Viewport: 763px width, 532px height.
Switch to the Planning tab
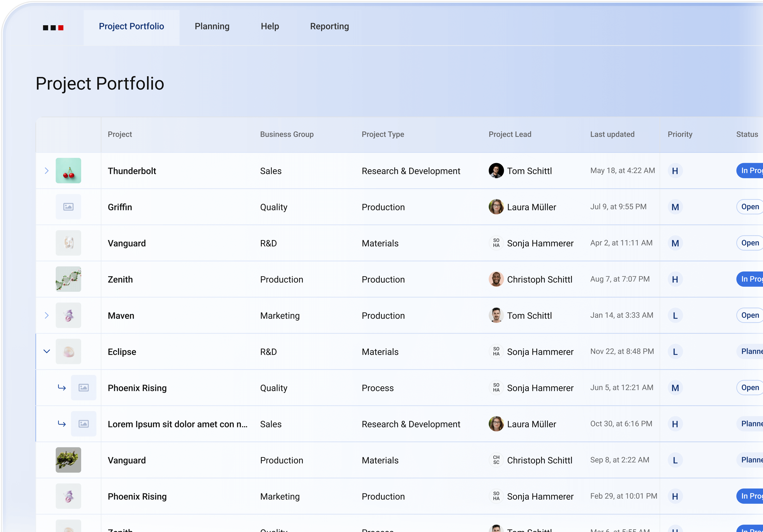212,26
